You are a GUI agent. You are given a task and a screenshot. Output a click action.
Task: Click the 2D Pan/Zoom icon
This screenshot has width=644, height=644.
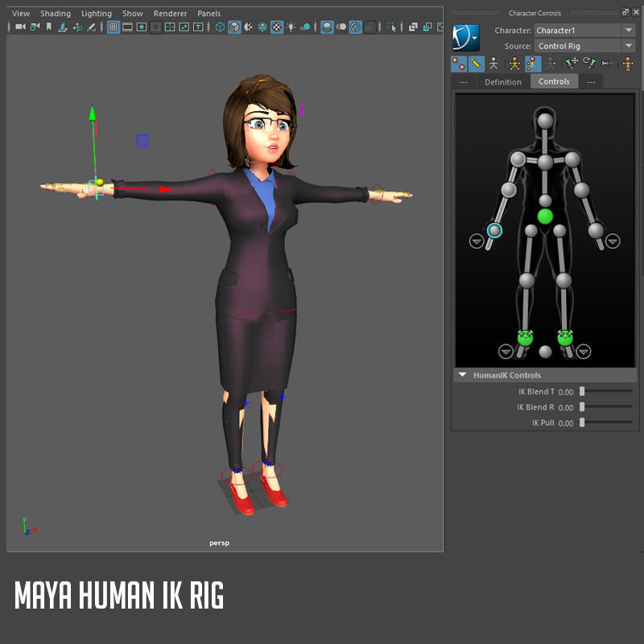[x=77, y=27]
